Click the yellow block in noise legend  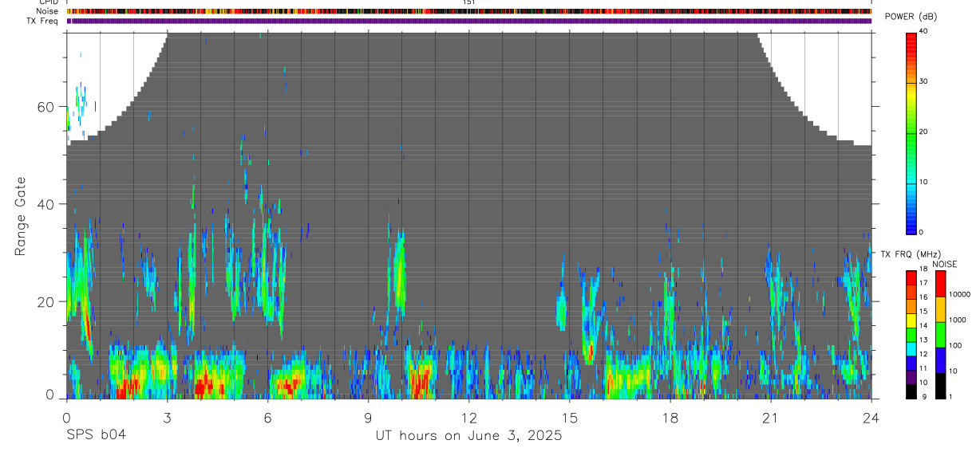(x=940, y=309)
